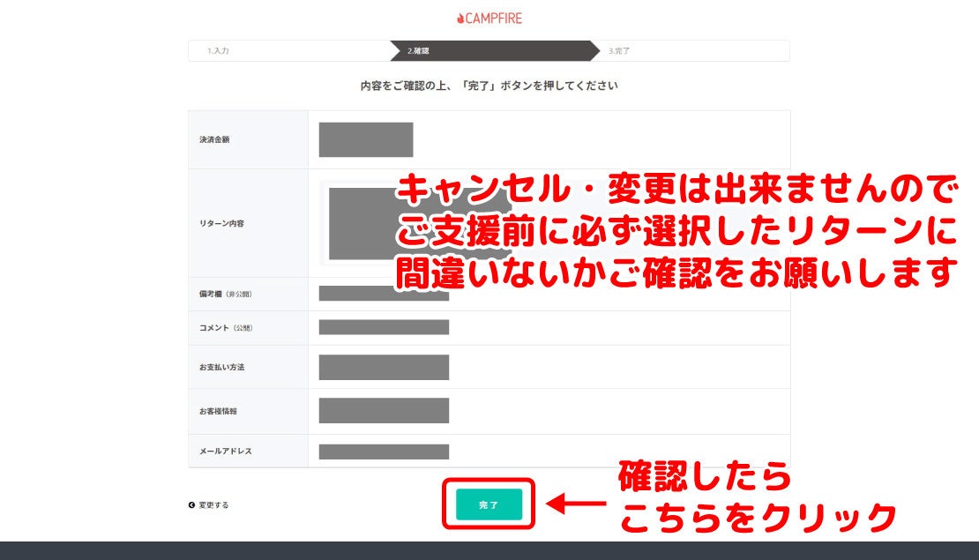Click the お支払い方法 row label
The height and width of the screenshot is (560, 979).
pyautogui.click(x=221, y=367)
